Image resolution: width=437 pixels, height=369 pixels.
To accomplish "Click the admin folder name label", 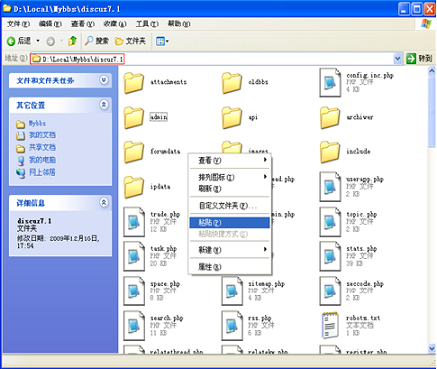I will click(159, 117).
